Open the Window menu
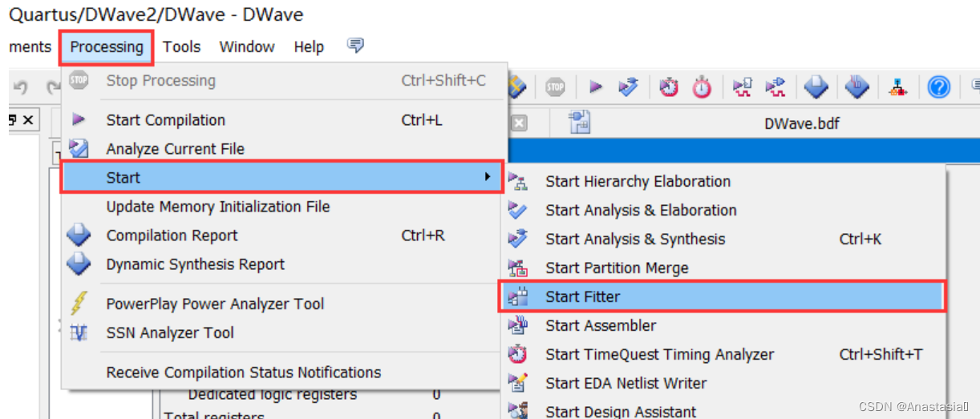Screen dimensions: 980x419 coord(247,46)
